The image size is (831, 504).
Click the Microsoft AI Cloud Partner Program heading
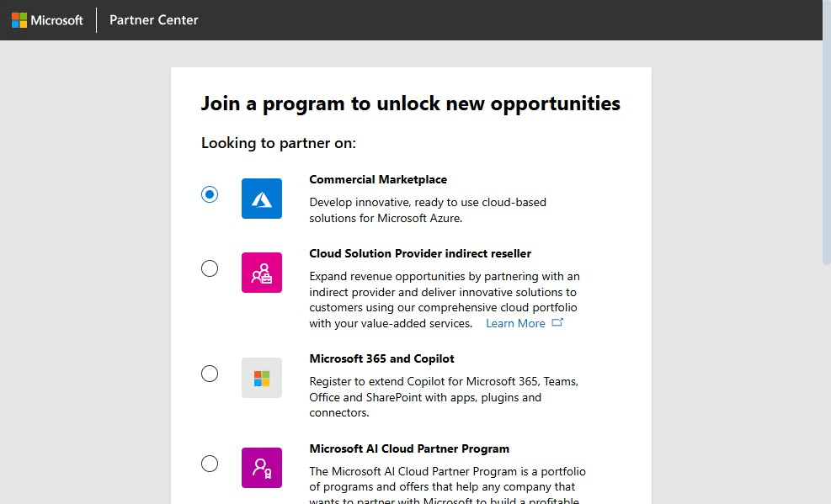point(409,449)
